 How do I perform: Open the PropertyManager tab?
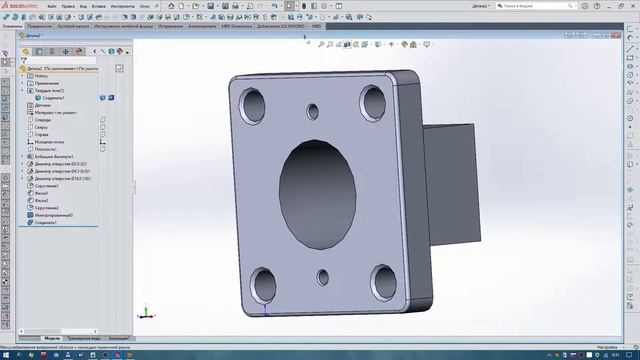point(39,51)
